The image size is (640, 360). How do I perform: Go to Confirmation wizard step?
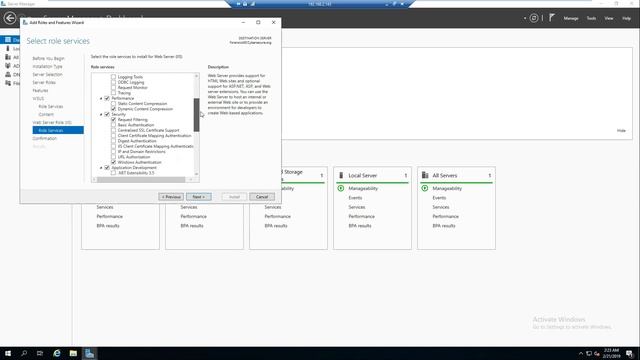44,138
